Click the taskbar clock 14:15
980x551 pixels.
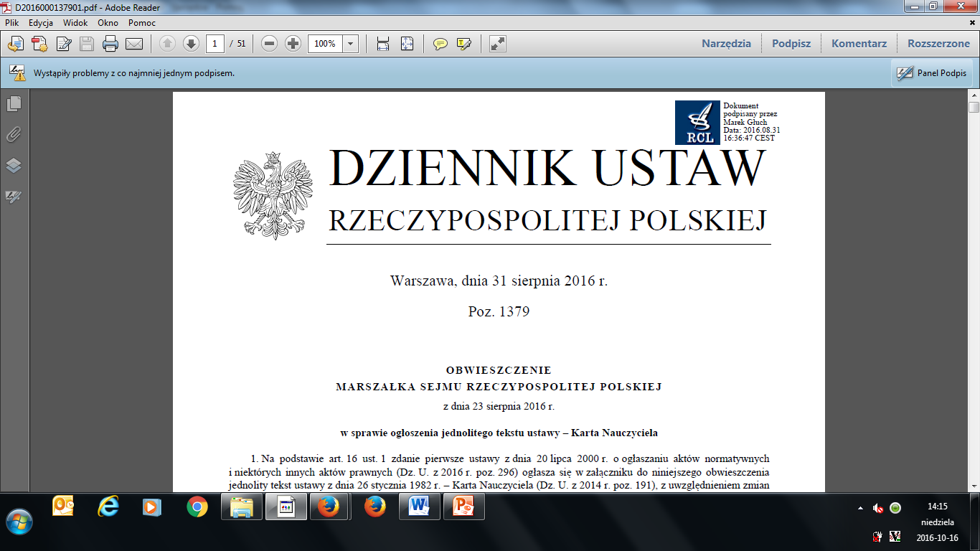[x=937, y=506]
